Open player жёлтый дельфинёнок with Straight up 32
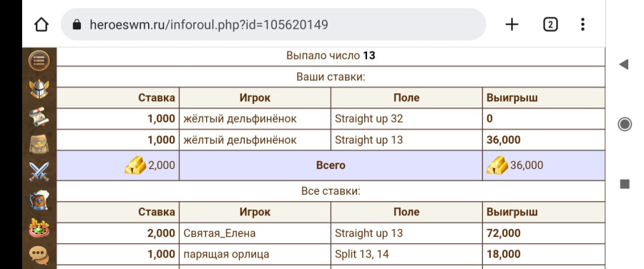Image resolution: width=644 pixels, height=269 pixels. [x=240, y=119]
